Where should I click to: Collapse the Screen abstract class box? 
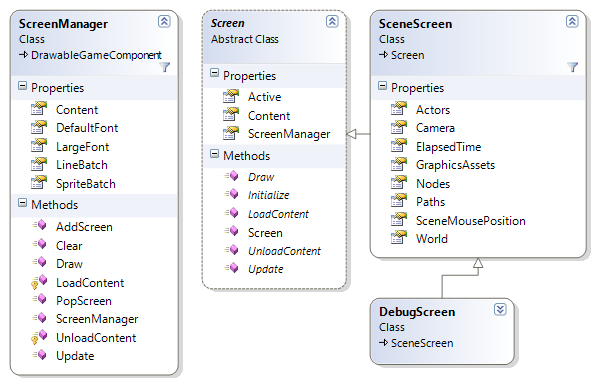tap(332, 21)
